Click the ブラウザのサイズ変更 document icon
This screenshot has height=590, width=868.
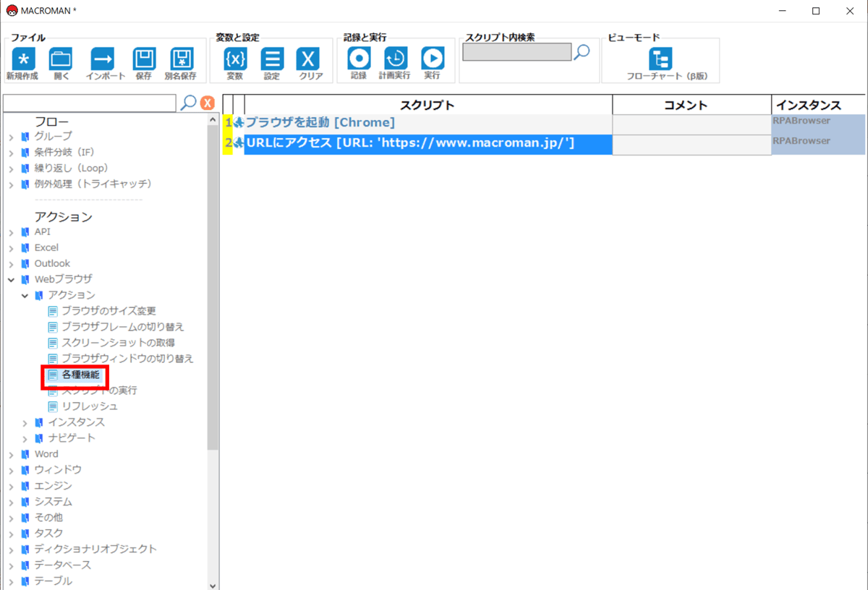click(53, 311)
